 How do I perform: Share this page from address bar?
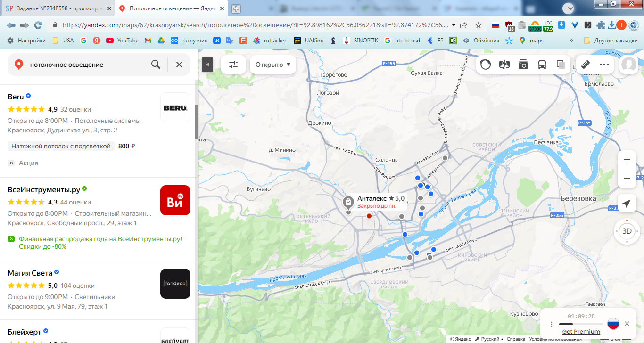tap(464, 25)
